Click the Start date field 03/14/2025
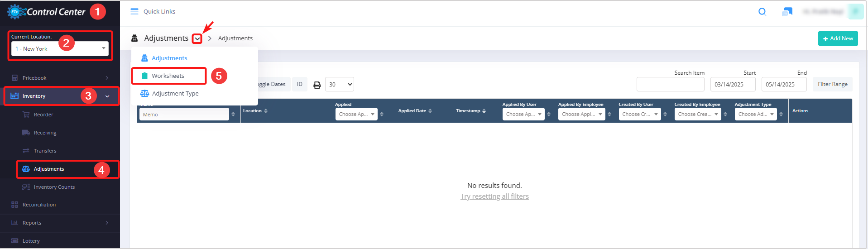Viewport: 868px width, 249px height. [x=733, y=84]
